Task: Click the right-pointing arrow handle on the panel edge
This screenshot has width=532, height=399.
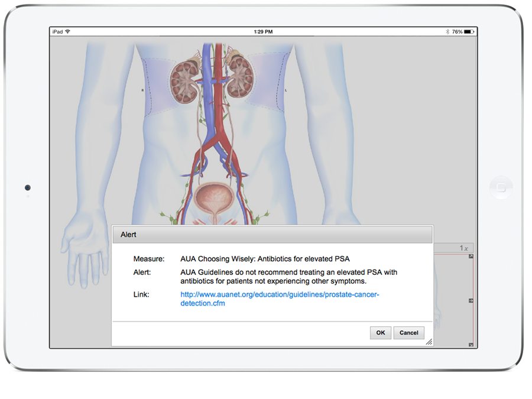Action: 471,301
